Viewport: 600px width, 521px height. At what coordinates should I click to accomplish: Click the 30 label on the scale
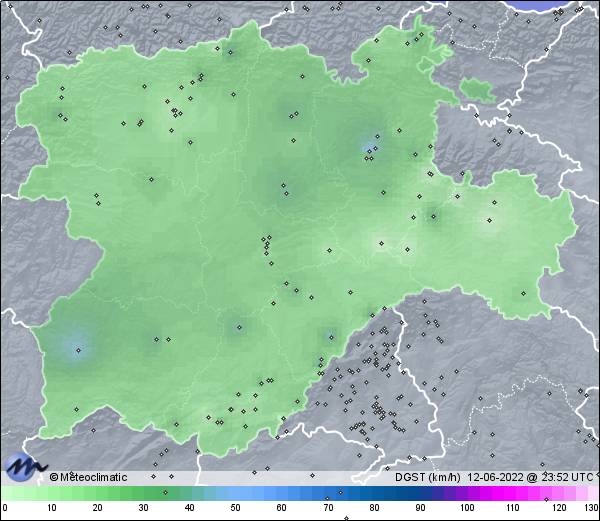tap(143, 508)
